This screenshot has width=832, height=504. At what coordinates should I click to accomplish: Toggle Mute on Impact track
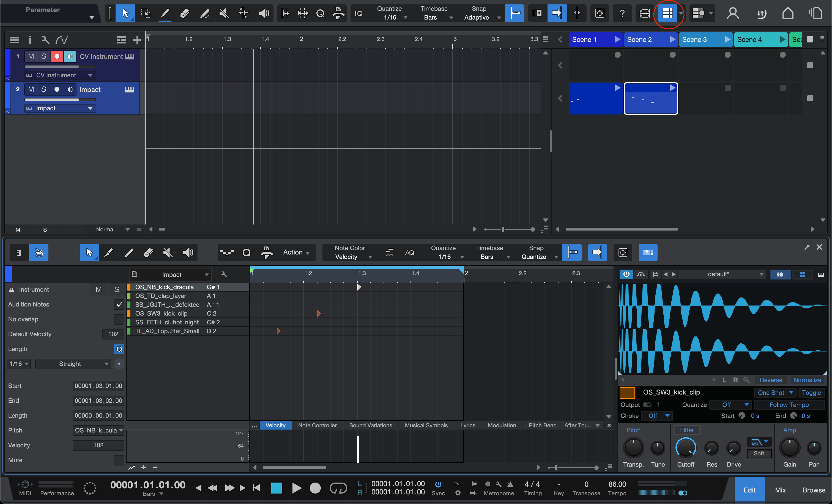click(x=31, y=89)
